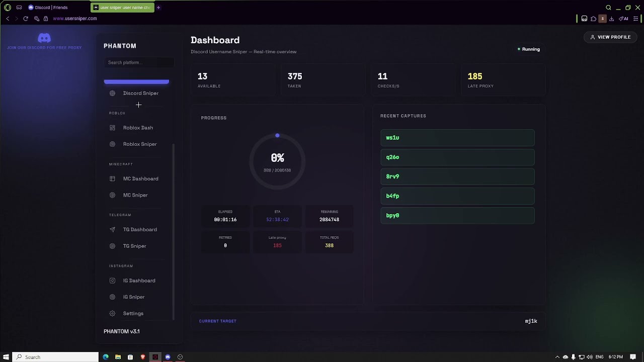Viewport: 644px width, 362px height.
Task: Focus the Search platform field
Action: tap(139, 62)
